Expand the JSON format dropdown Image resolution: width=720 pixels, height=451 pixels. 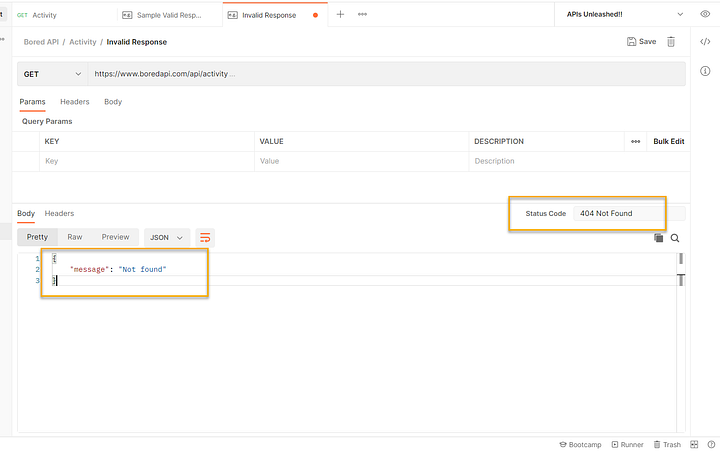click(166, 237)
